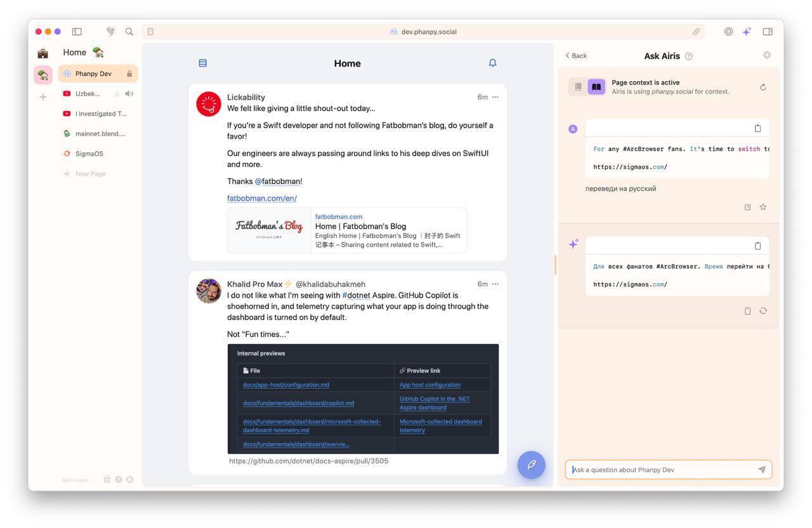
Task: Open Phanpy notifications bell
Action: click(492, 63)
